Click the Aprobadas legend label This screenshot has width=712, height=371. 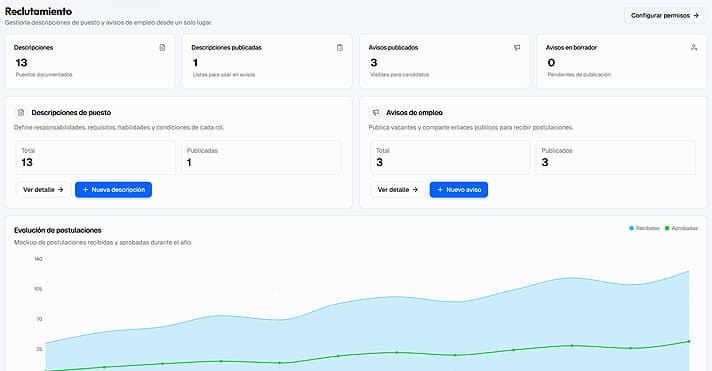coord(685,228)
